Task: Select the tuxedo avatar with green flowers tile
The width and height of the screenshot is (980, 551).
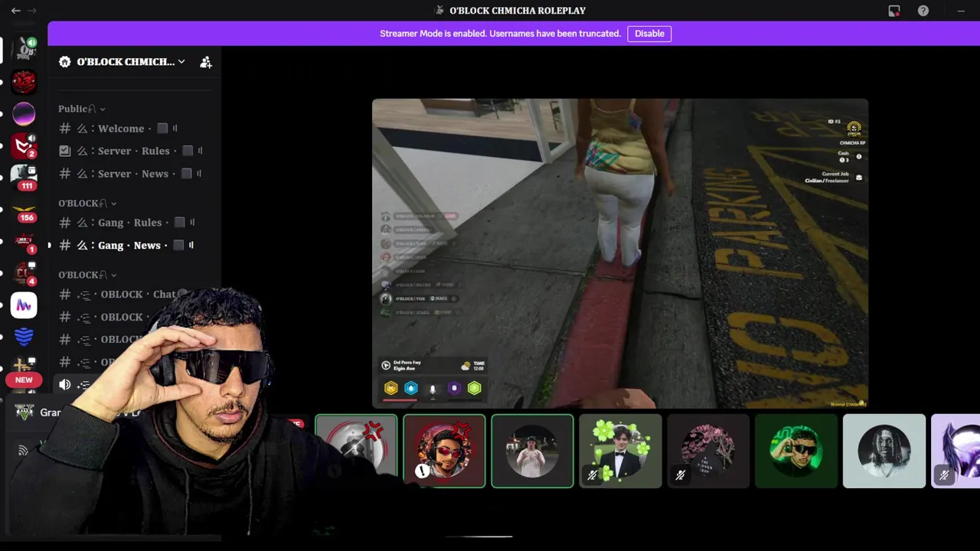Action: tap(620, 452)
